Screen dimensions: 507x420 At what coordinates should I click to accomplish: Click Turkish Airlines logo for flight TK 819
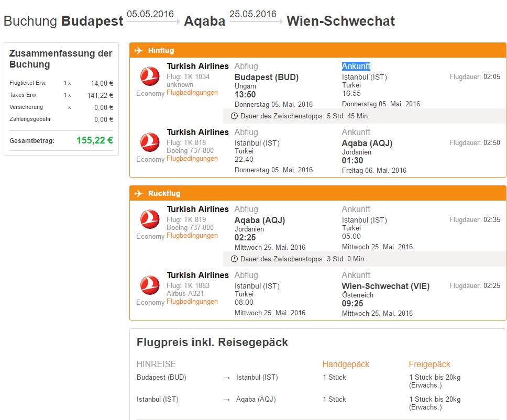tap(150, 219)
